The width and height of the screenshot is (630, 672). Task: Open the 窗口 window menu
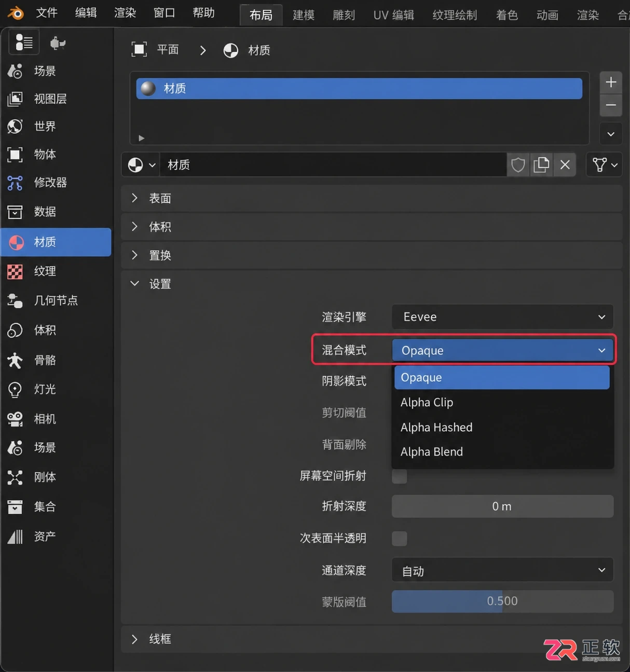coord(164,12)
